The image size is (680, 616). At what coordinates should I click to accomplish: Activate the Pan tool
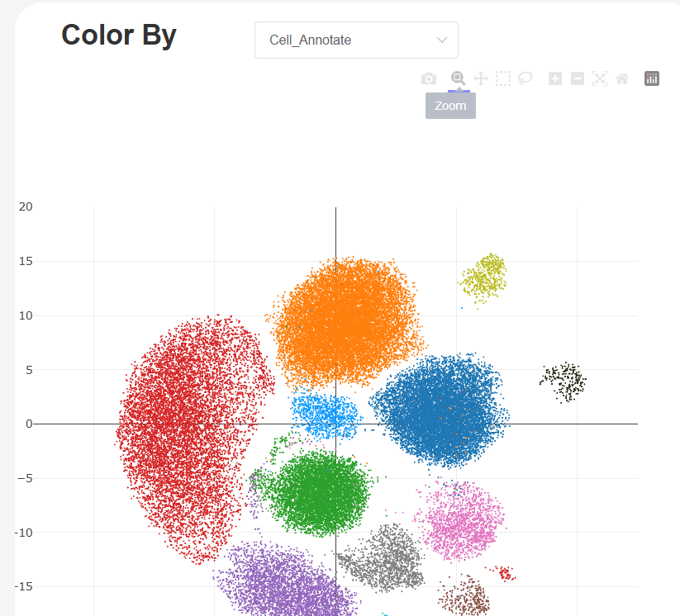(x=481, y=78)
